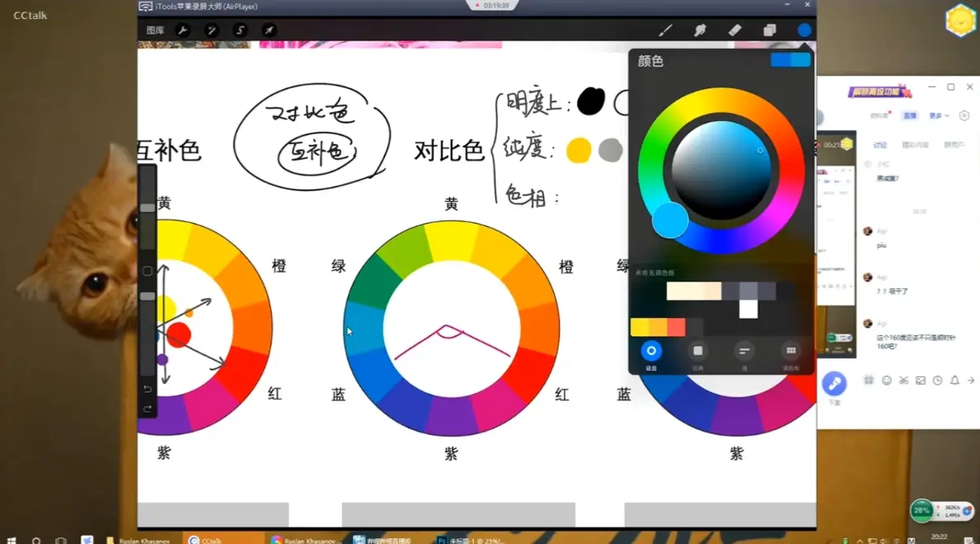This screenshot has height=544, width=980.
Task: Select the Paint brush tool
Action: 666,29
